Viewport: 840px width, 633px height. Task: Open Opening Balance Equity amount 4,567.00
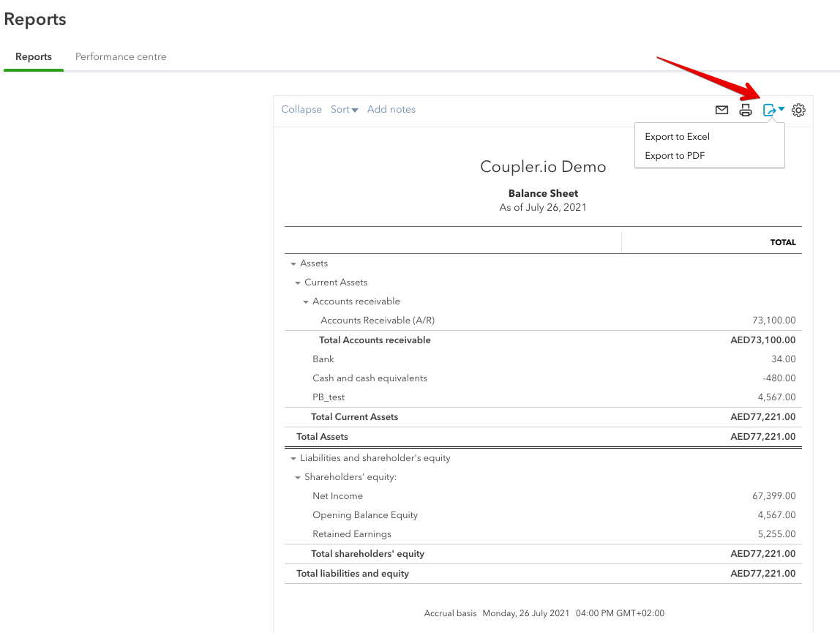click(x=777, y=515)
